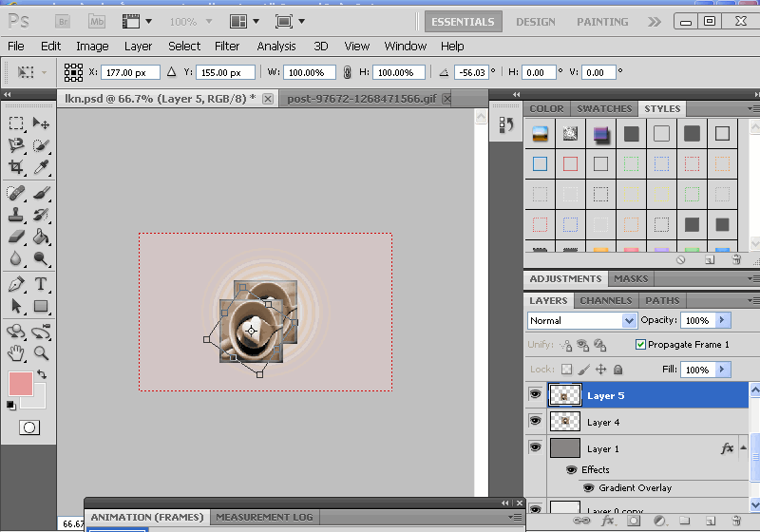This screenshot has width=760, height=532.
Task: Select the 3D Orbit camera tool
Action: pyautogui.click(x=41, y=332)
